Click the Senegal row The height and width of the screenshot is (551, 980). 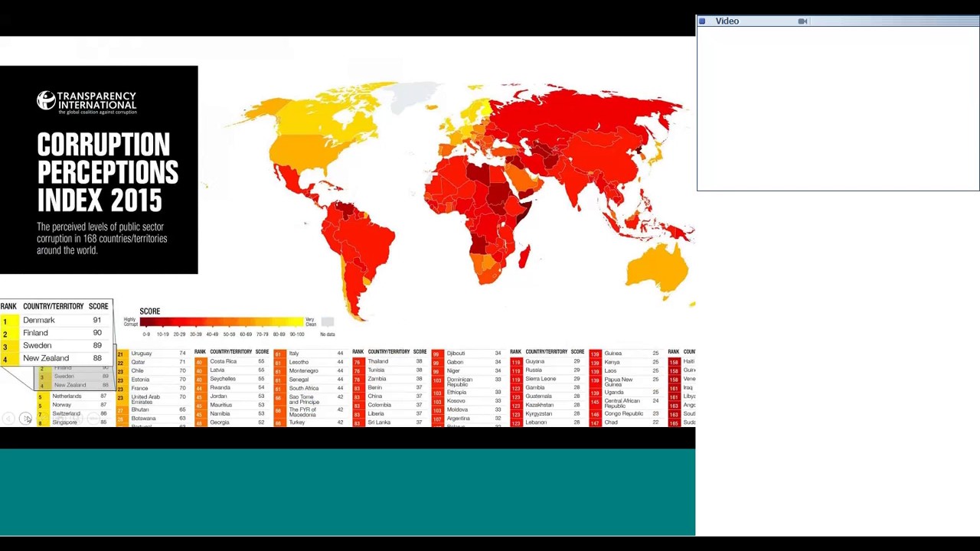pyautogui.click(x=310, y=380)
